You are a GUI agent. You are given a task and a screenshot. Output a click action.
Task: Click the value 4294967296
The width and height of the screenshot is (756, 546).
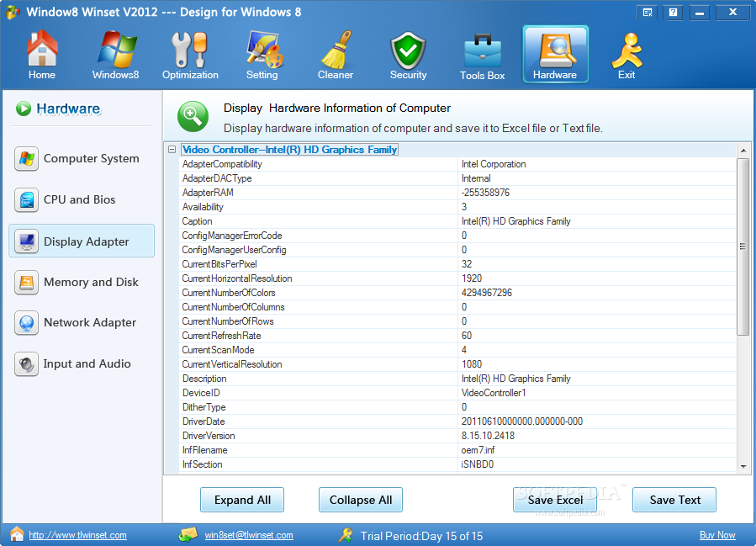[x=487, y=293]
